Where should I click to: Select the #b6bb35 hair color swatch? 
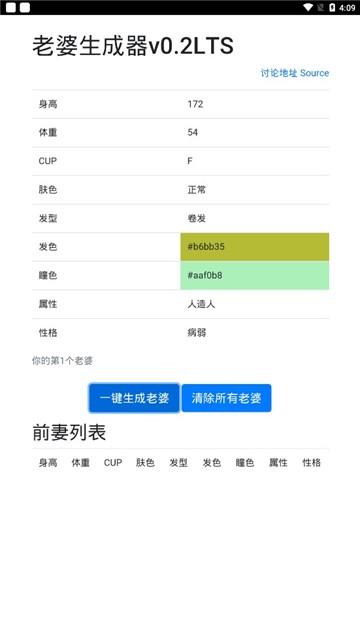click(255, 247)
